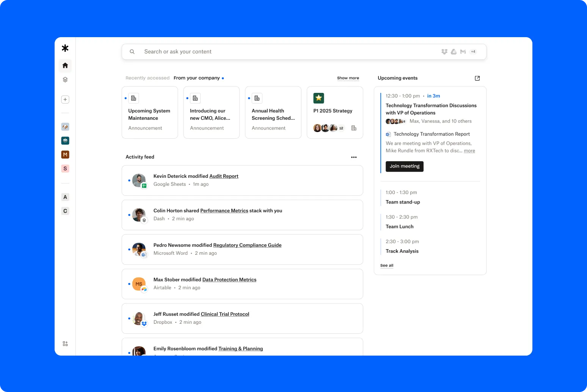Click Kevin Deterick's avatar
The height and width of the screenshot is (392, 587).
(x=139, y=180)
